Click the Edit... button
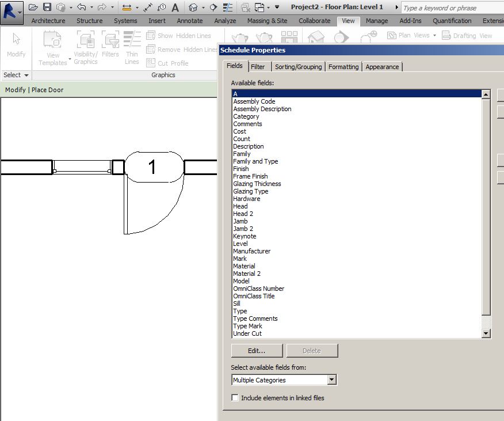 point(257,351)
